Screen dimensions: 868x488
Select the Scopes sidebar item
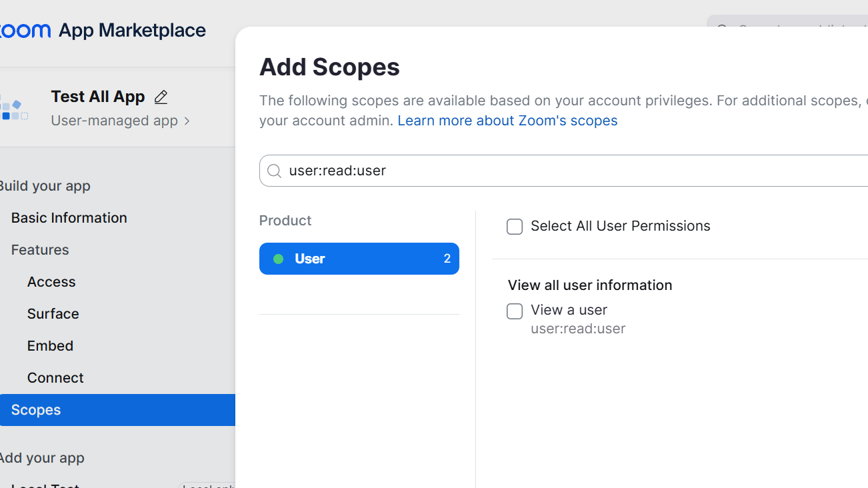point(36,410)
